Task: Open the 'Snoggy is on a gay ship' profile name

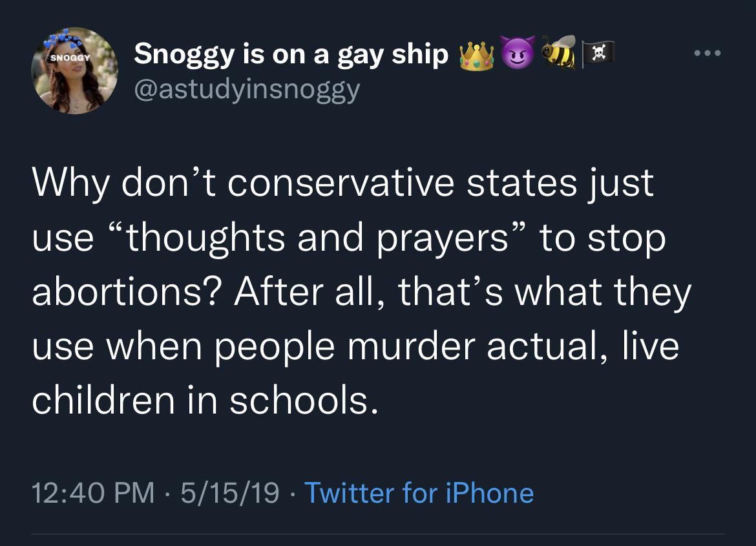Action: coord(291,55)
